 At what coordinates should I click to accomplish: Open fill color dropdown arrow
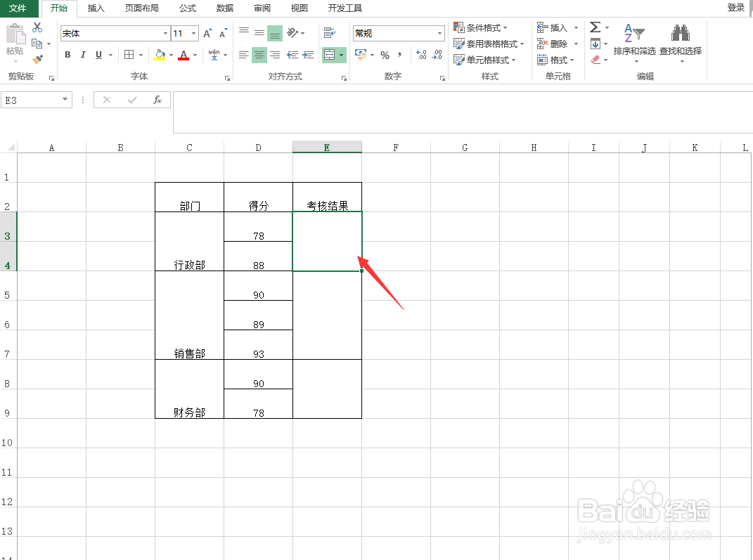tap(171, 56)
